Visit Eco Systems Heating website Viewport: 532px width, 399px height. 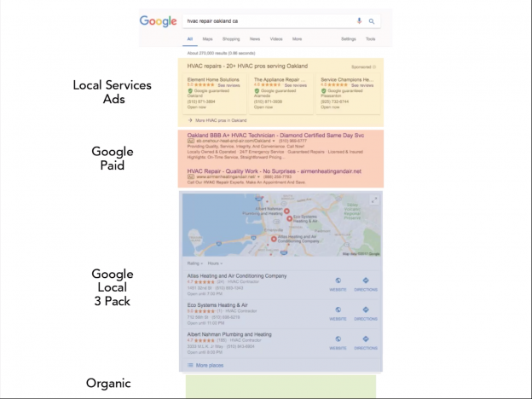338,314
